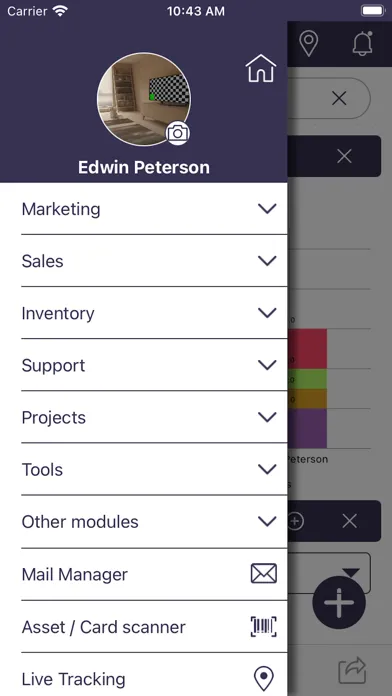Tap the round plus floating button
The height and width of the screenshot is (696, 392).
339,602
